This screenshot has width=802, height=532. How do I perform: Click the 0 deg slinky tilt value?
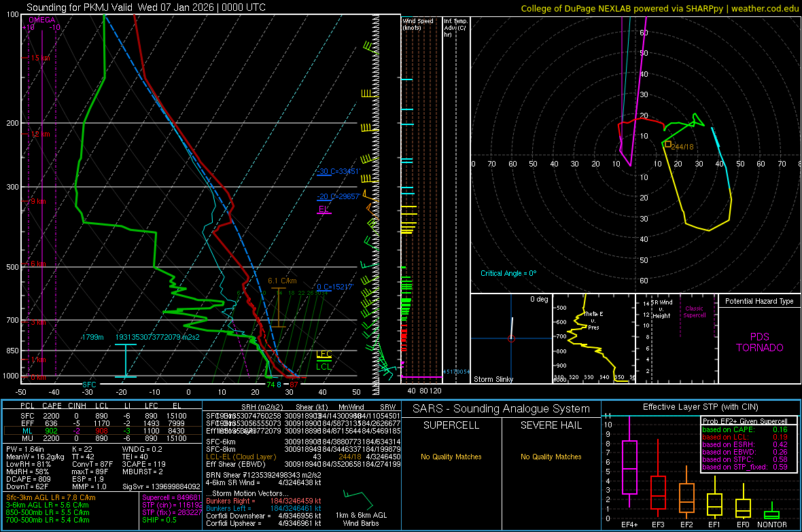coord(539,299)
